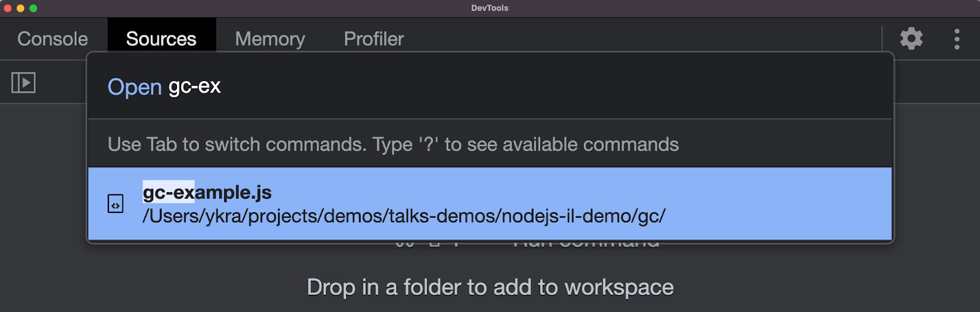Image resolution: width=980 pixels, height=312 pixels.
Task: Select the Sources tab
Action: pyautogui.click(x=161, y=39)
